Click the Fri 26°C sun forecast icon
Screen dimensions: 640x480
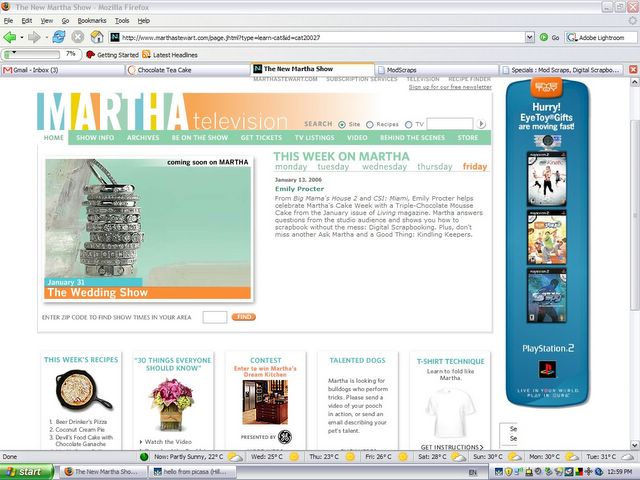[x=403, y=457]
